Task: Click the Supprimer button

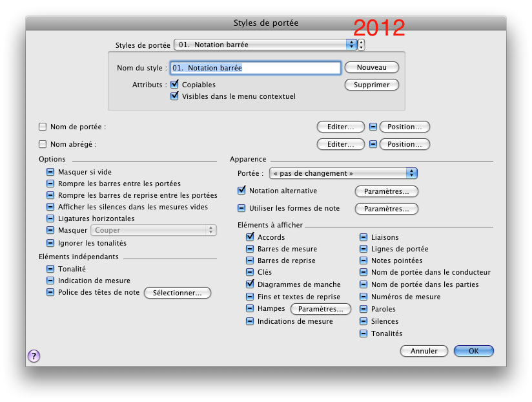Action: click(x=371, y=85)
